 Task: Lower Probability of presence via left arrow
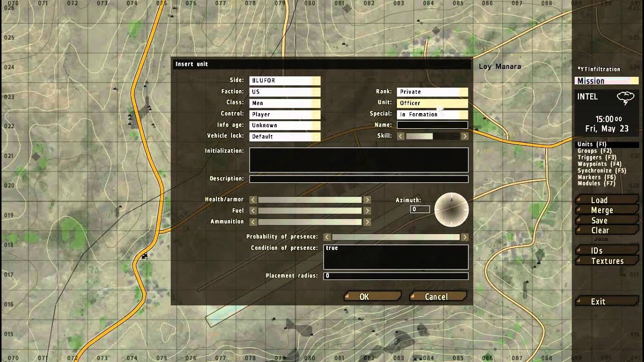327,237
